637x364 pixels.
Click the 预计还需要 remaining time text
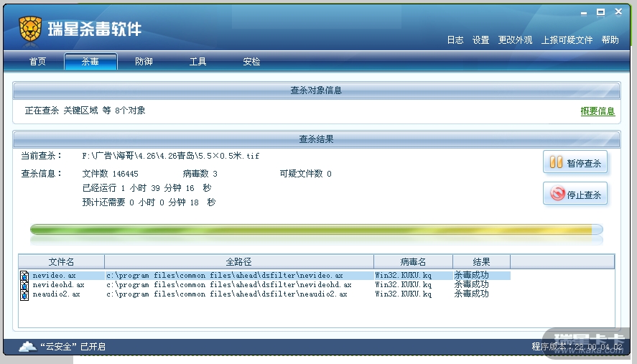(149, 202)
